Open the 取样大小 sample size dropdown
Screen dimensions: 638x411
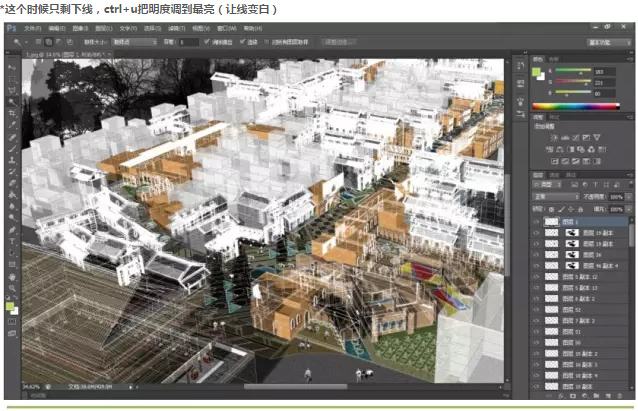tap(135, 42)
